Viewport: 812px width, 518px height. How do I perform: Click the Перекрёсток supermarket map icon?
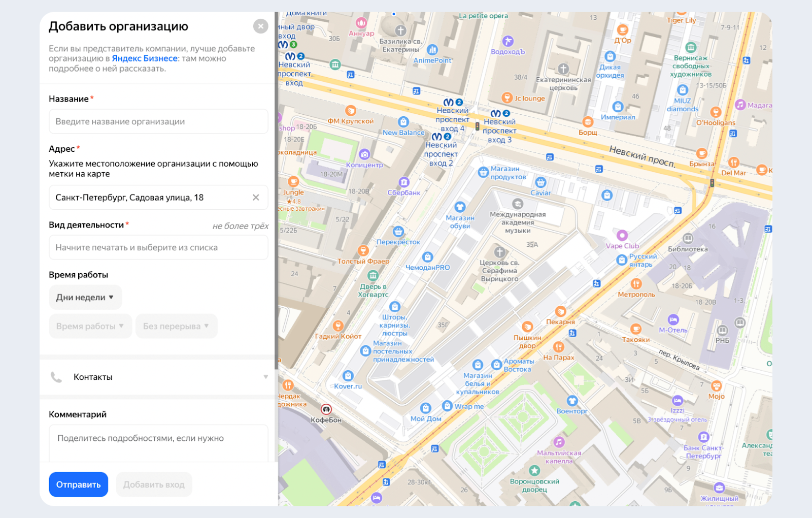398,232
